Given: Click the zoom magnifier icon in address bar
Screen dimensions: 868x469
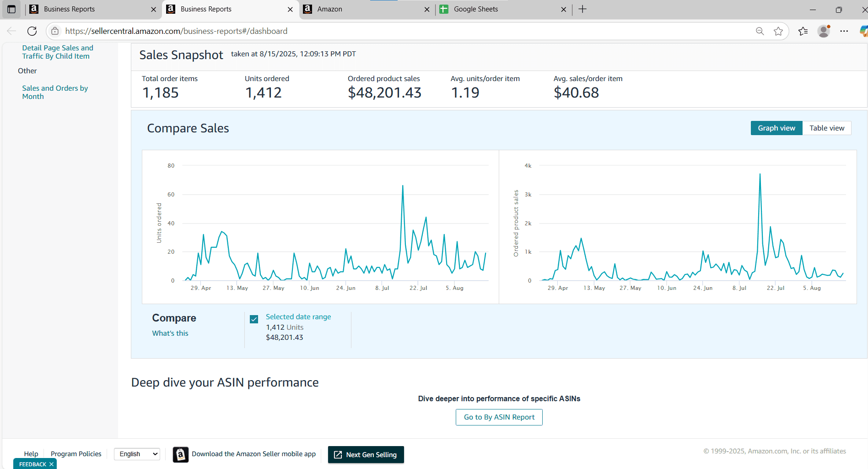Looking at the screenshot, I should point(760,31).
